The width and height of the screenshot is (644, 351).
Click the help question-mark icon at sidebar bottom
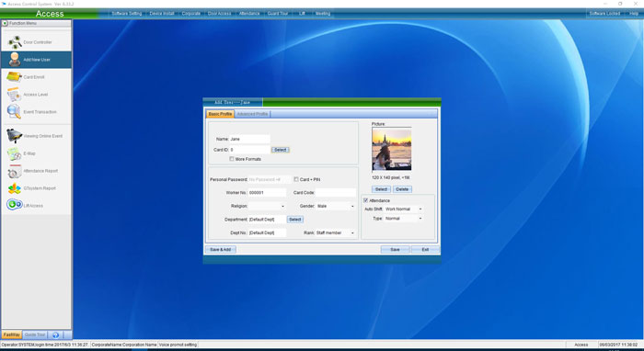pos(56,334)
